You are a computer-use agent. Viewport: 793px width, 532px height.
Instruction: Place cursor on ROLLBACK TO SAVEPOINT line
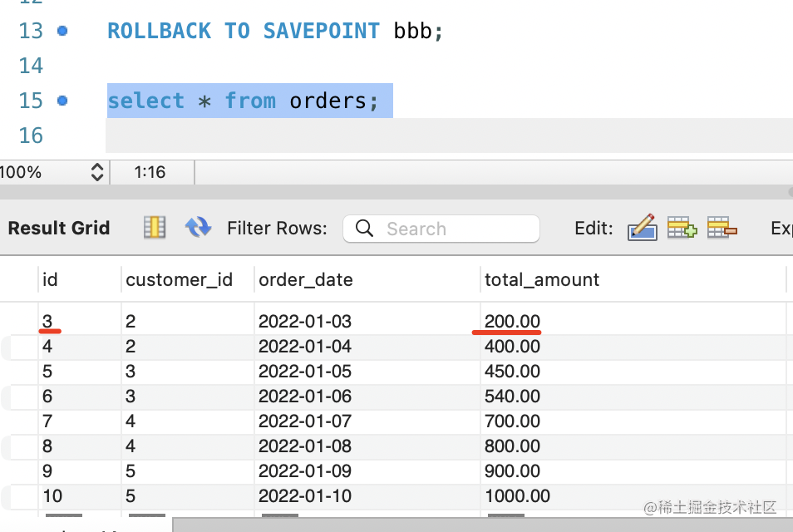coord(275,32)
